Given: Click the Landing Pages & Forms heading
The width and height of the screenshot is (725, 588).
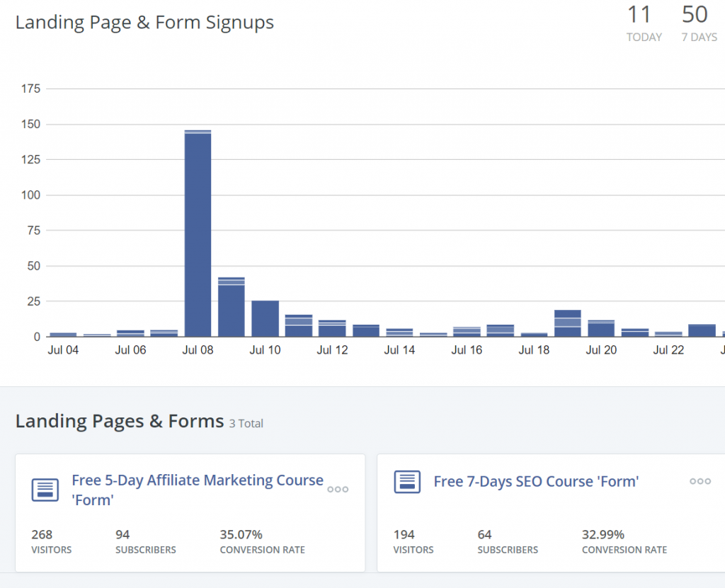Looking at the screenshot, I should (120, 422).
